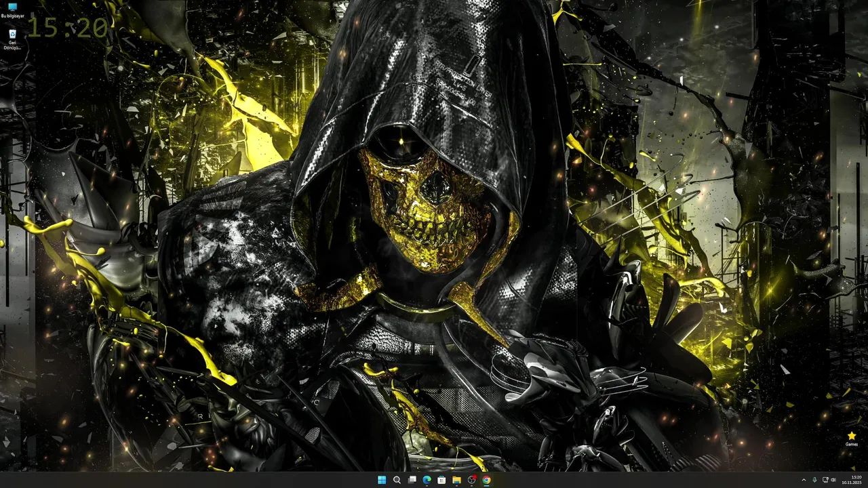The height and width of the screenshot is (488, 868).
Task: Open OBS Studio icon with red badge
Action: [471, 480]
